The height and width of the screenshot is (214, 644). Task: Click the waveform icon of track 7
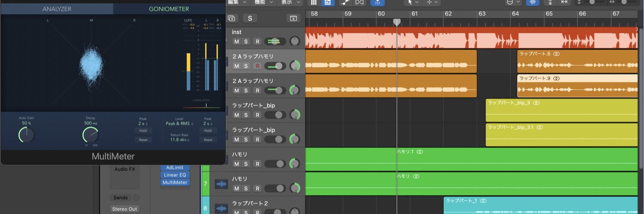221,184
